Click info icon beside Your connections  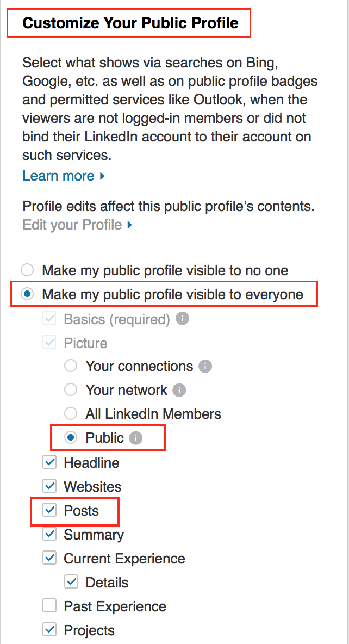(205, 366)
